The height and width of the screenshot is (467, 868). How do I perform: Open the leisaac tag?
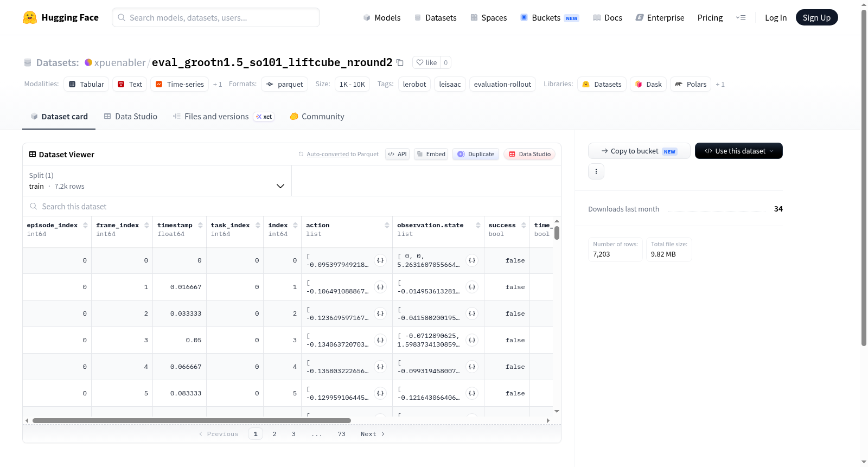coord(450,84)
